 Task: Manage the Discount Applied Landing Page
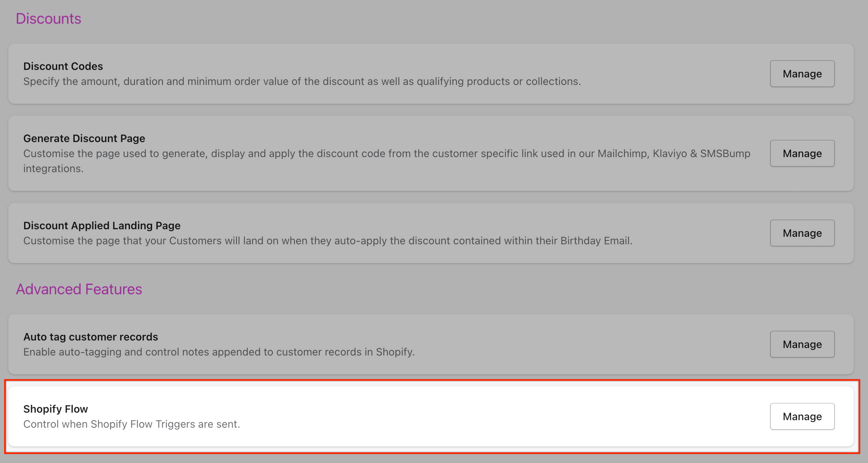click(x=802, y=233)
